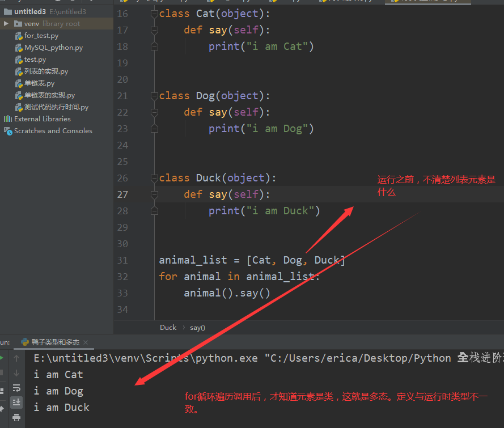Click 'class Dog(object):' declaration
504x428 pixels.
[214, 96]
